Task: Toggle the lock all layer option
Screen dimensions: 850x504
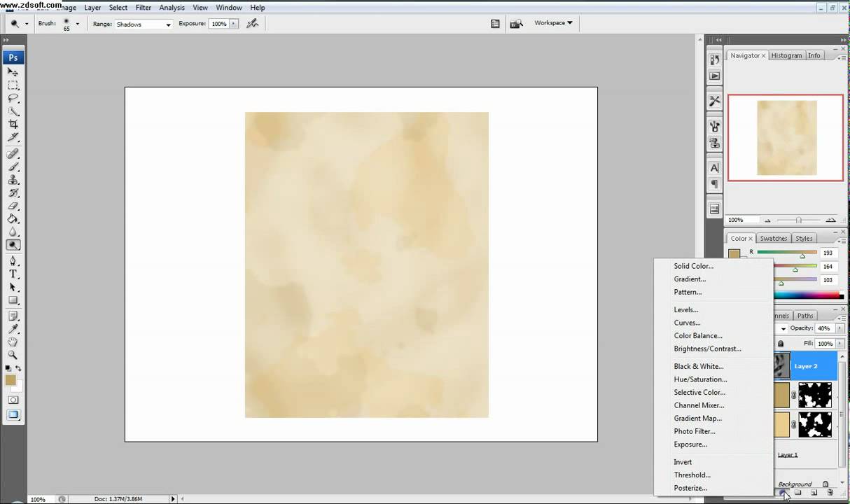Action: click(x=781, y=344)
